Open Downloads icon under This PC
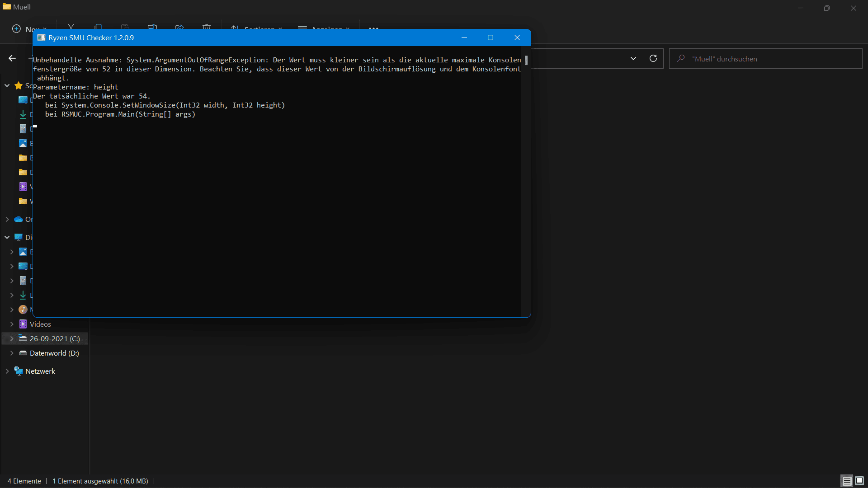The width and height of the screenshot is (868, 488). click(23, 295)
